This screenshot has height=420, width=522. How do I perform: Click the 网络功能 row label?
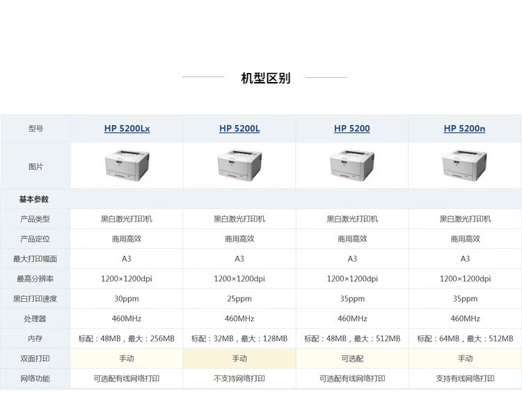coord(35,379)
